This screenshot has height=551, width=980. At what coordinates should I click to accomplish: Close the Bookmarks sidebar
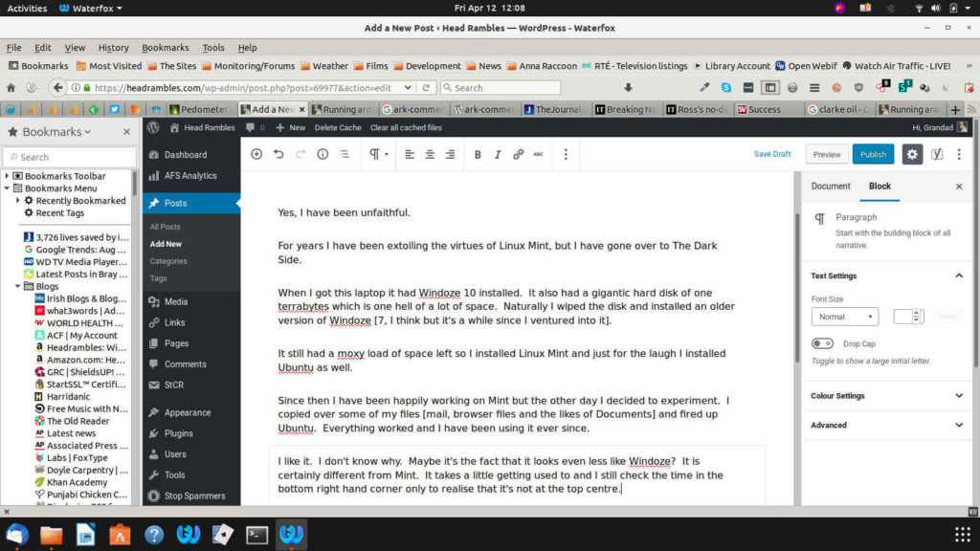click(127, 132)
